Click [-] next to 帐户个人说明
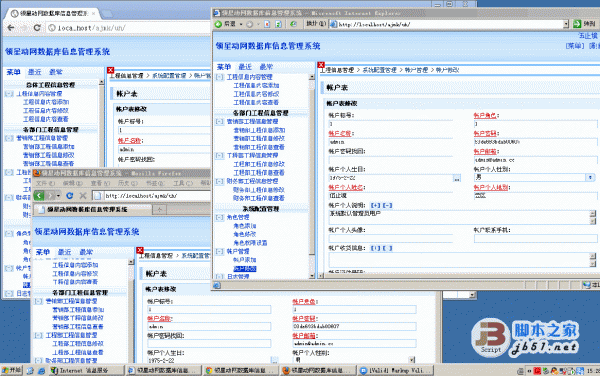Viewport: 600px width, 376px height. 388,205
